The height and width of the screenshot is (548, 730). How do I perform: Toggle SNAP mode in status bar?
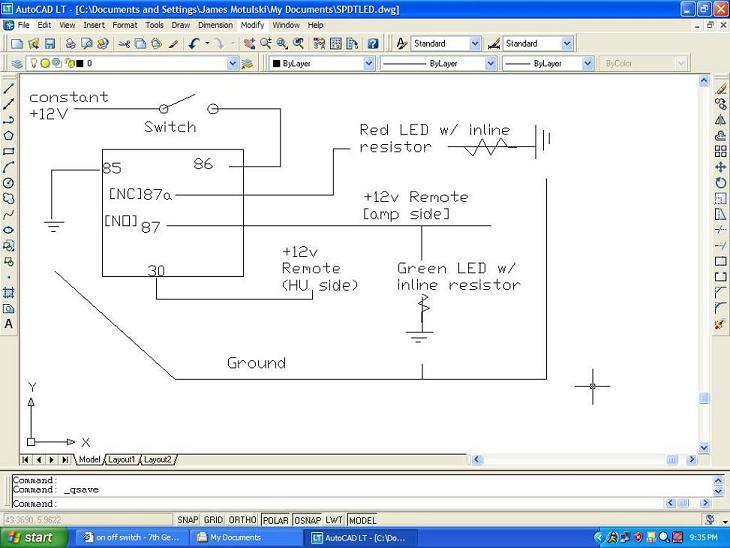coord(188,520)
